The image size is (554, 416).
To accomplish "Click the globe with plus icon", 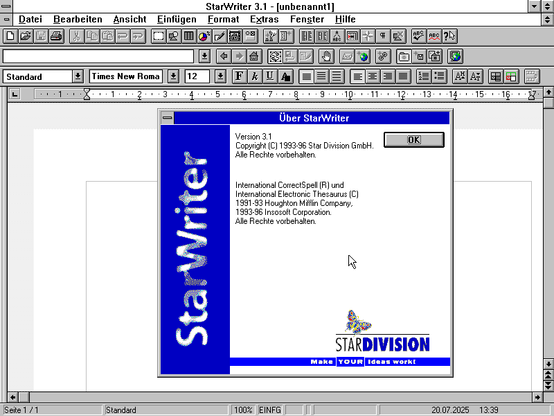I will coord(363,56).
